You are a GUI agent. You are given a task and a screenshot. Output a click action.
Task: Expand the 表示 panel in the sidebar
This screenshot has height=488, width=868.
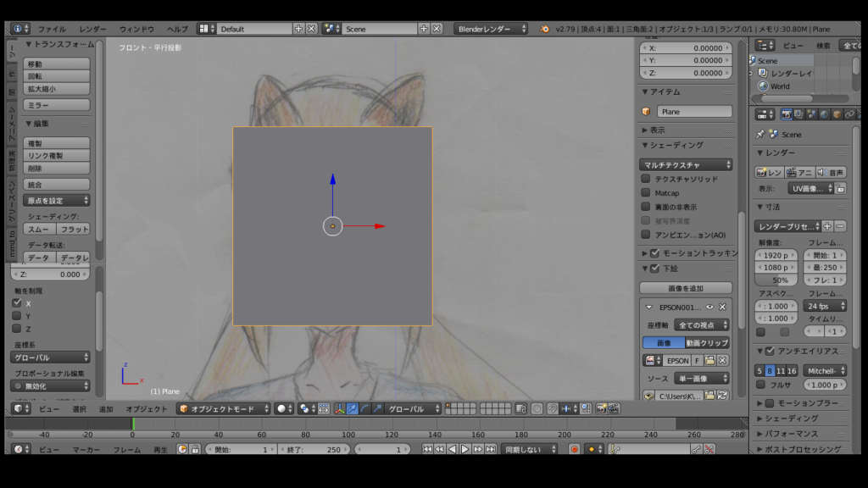click(658, 130)
